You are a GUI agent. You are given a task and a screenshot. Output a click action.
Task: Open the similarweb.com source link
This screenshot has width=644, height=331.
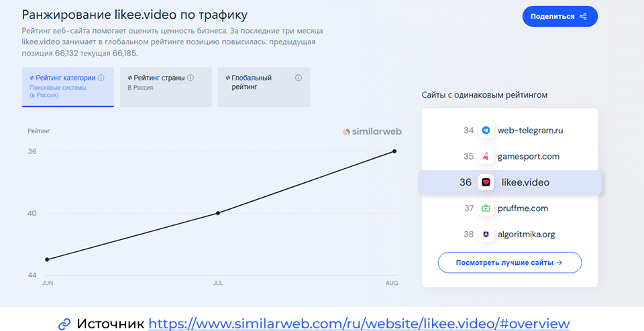(x=359, y=323)
